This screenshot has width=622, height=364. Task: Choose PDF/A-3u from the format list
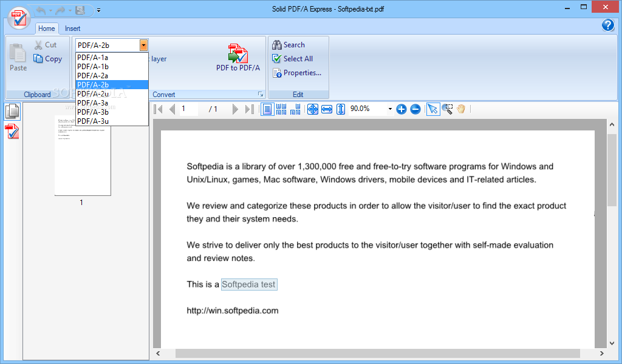click(112, 121)
